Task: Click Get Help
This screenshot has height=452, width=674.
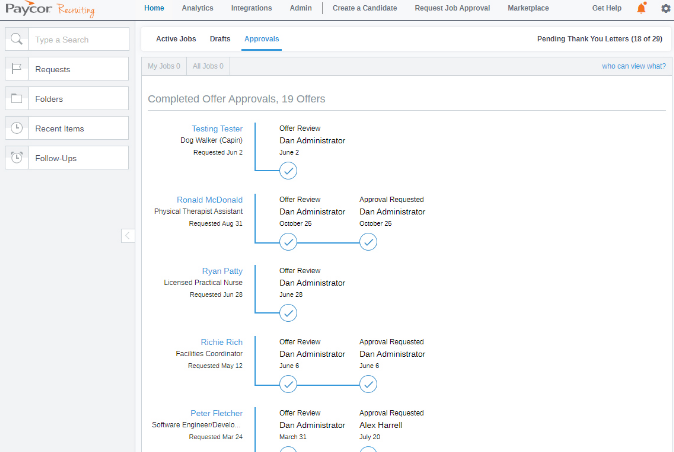Action: click(x=607, y=8)
